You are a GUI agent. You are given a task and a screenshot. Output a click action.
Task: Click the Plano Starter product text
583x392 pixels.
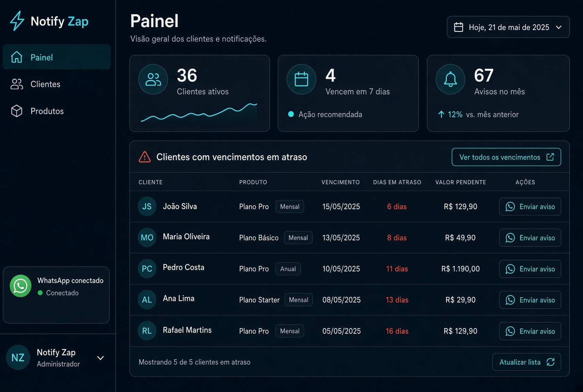point(259,300)
